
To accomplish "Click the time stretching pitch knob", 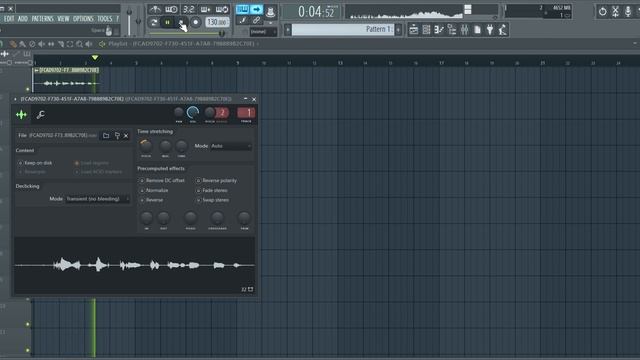I will click(146, 146).
